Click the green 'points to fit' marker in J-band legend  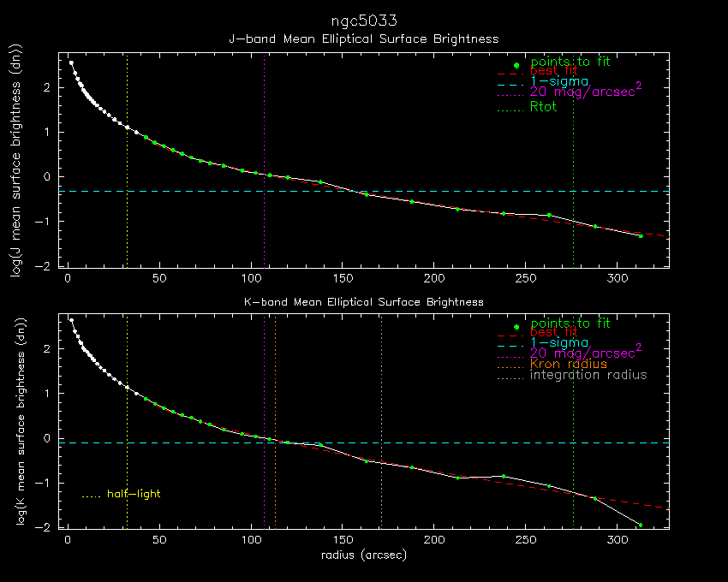[x=516, y=65]
